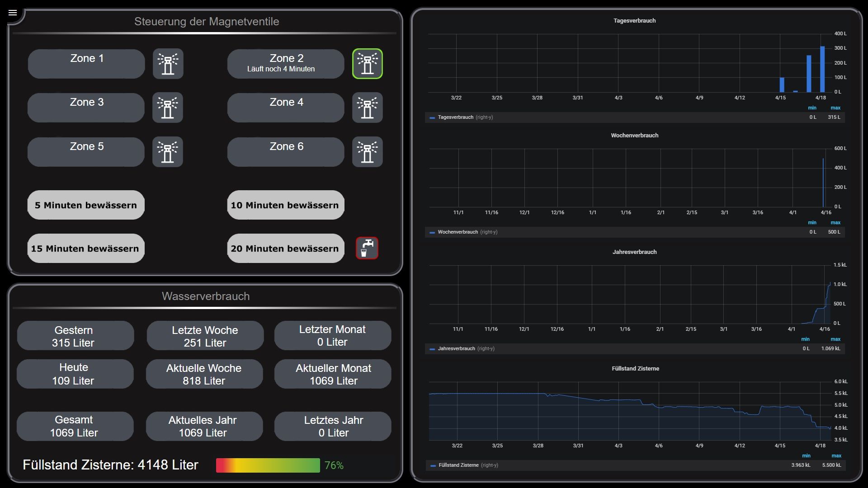Click the 'Steuerung der Magnetventile' heading
Viewport: 868px width, 488px height.
tap(207, 22)
